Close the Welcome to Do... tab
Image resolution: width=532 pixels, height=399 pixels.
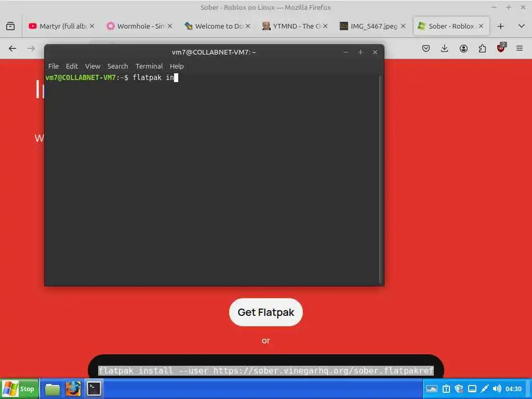(248, 26)
